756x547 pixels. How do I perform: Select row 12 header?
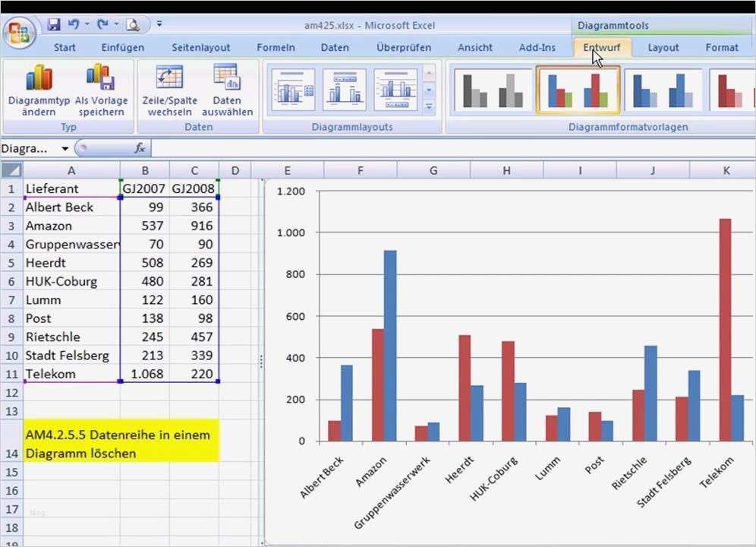[x=11, y=393]
